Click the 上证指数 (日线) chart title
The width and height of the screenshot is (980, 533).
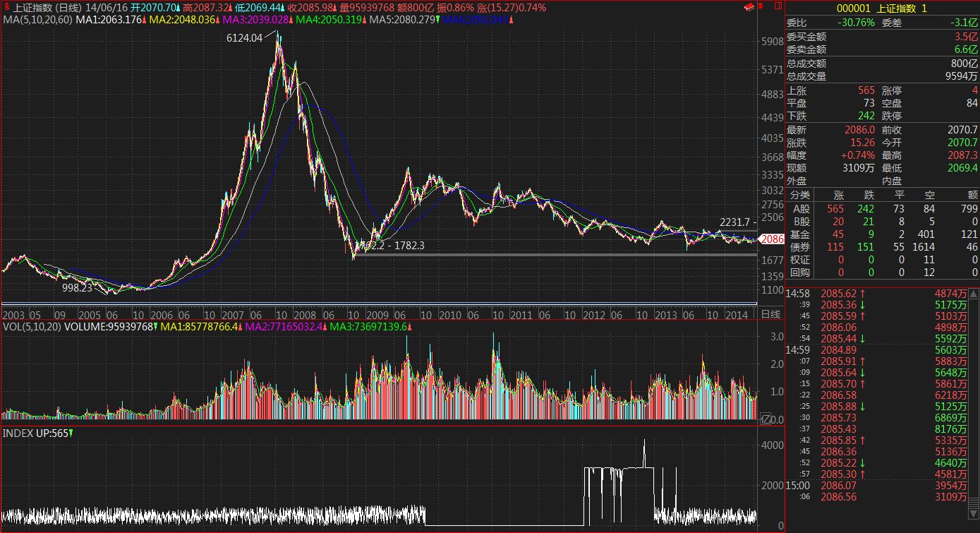click(x=48, y=7)
